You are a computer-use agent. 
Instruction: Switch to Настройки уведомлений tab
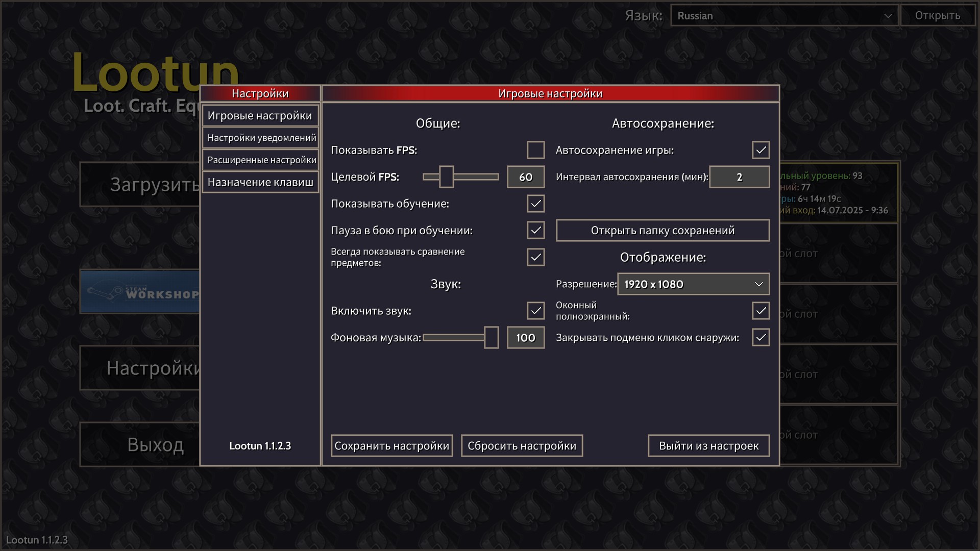pyautogui.click(x=260, y=138)
